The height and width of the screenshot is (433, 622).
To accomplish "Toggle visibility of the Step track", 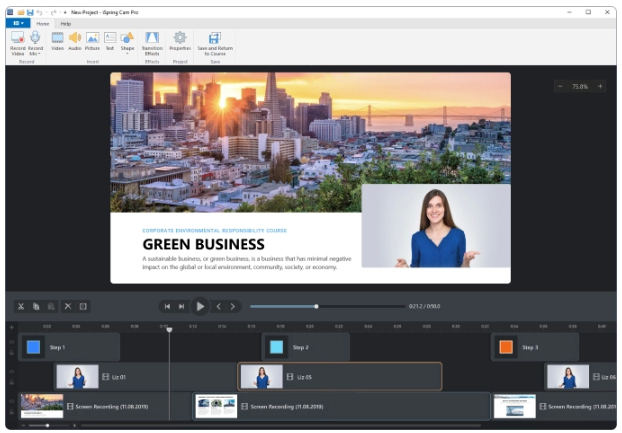I will click(x=12, y=342).
